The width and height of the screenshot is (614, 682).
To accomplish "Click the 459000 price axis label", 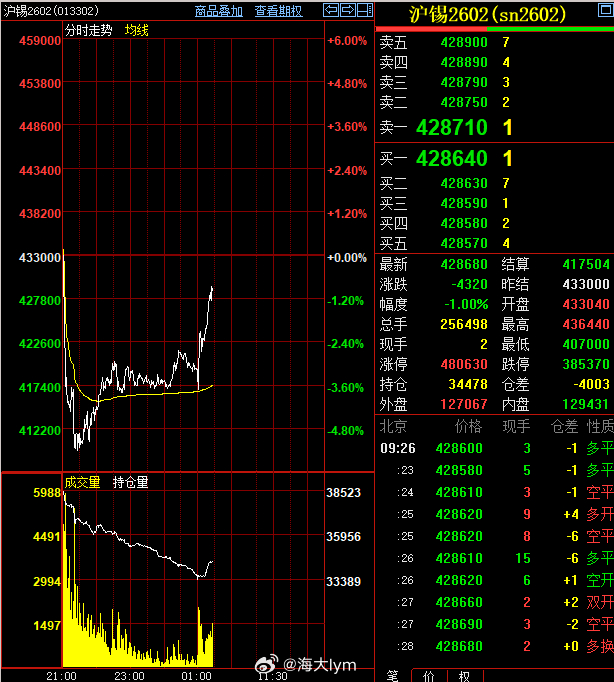I will click(x=40, y=41).
